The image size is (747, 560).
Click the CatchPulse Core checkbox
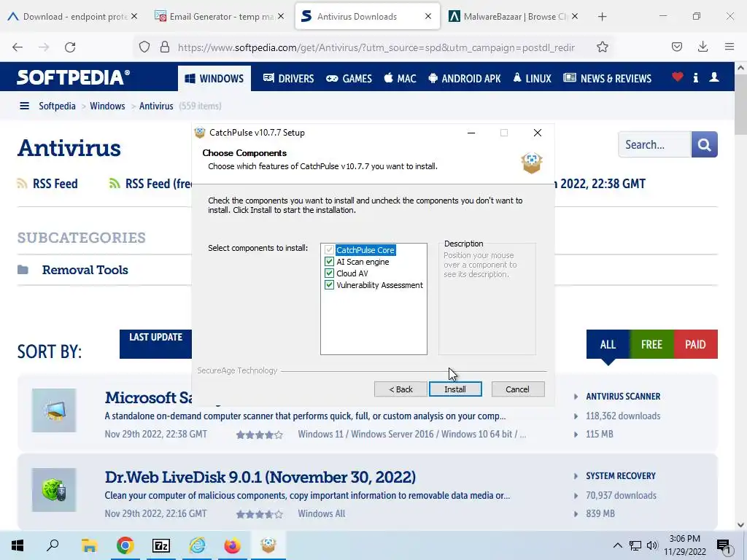click(329, 249)
